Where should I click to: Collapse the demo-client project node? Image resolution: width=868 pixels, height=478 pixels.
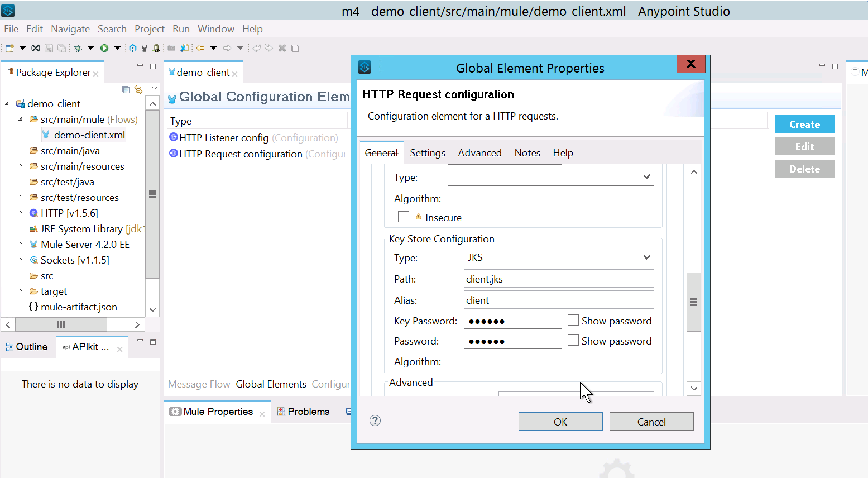pos(7,104)
